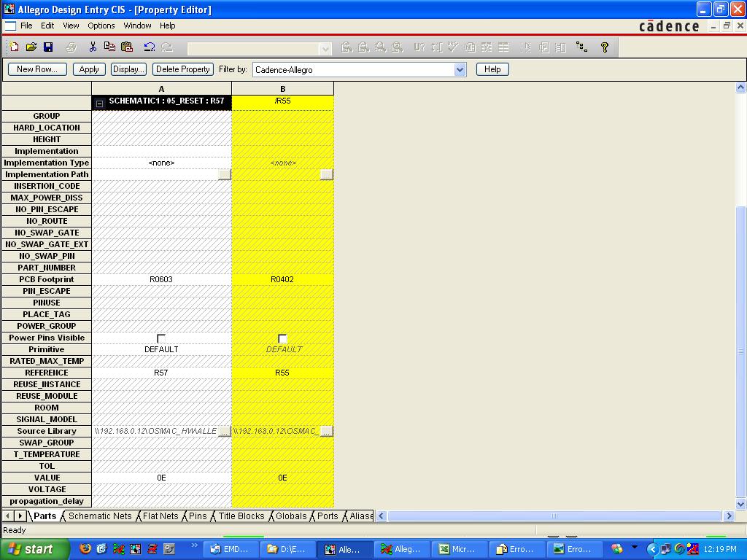This screenshot has height=560, width=747.
Task: Click the New Row... button
Action: coord(37,69)
